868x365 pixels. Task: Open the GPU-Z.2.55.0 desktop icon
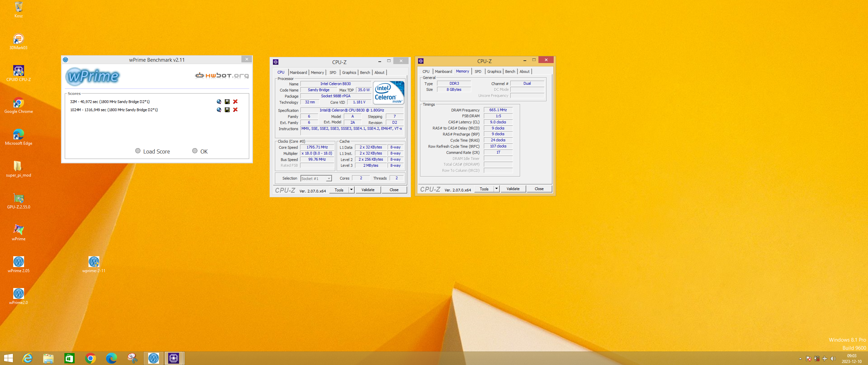19,201
